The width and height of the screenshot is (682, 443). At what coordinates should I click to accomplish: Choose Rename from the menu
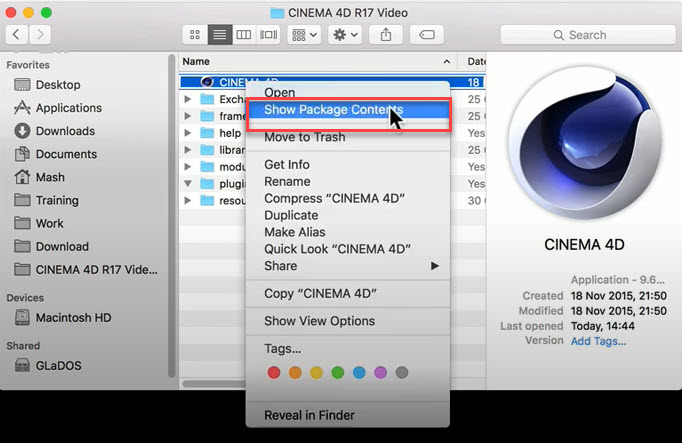point(348,181)
